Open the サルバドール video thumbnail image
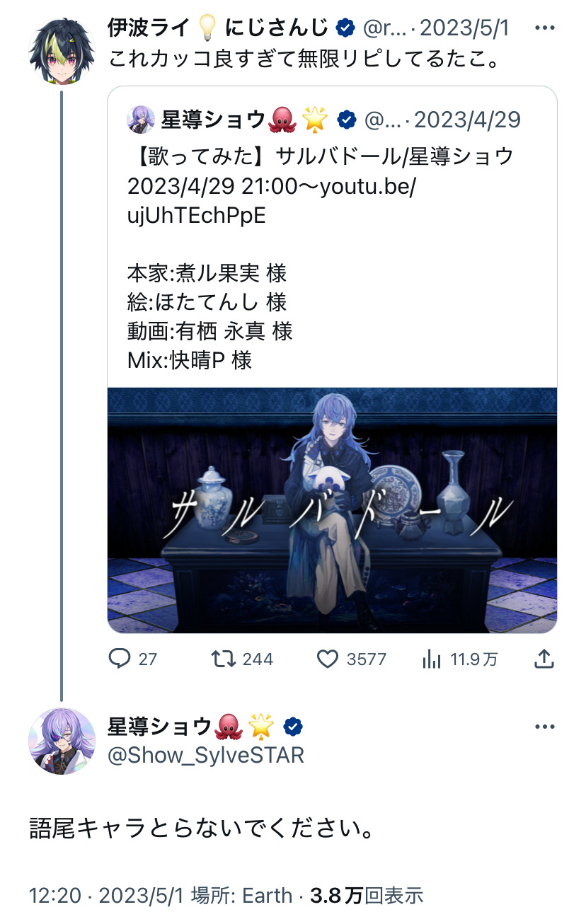Image resolution: width=586 pixels, height=924 pixels. (332, 509)
